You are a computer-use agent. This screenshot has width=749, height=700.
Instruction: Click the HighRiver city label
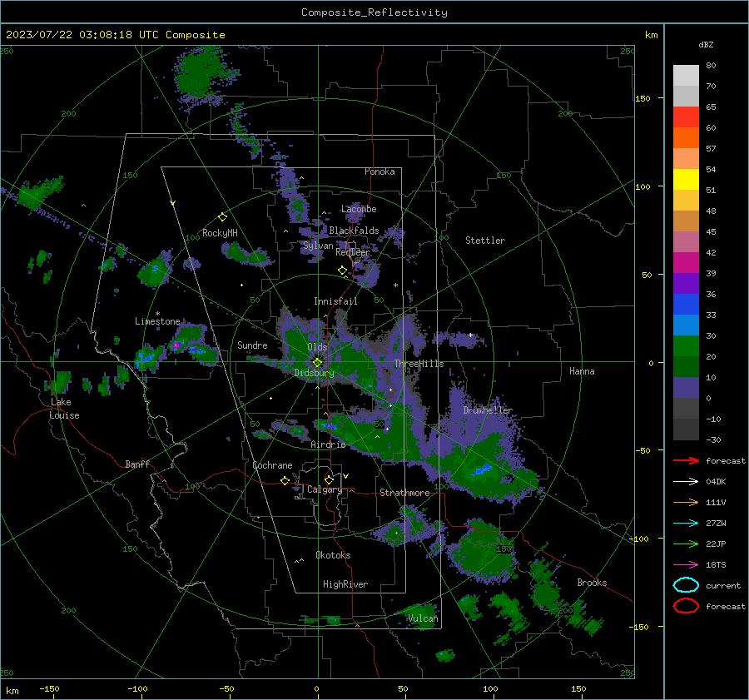pos(345,584)
